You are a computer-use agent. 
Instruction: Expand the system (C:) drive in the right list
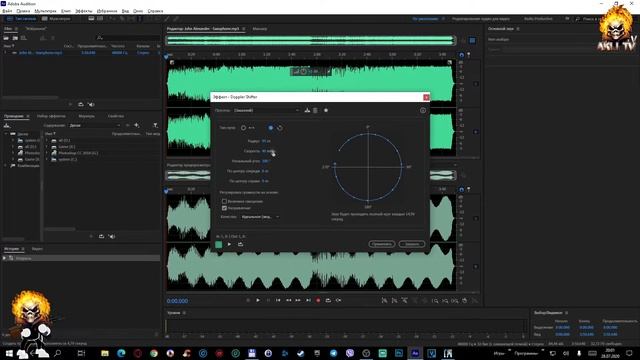pyautogui.click(x=47, y=160)
